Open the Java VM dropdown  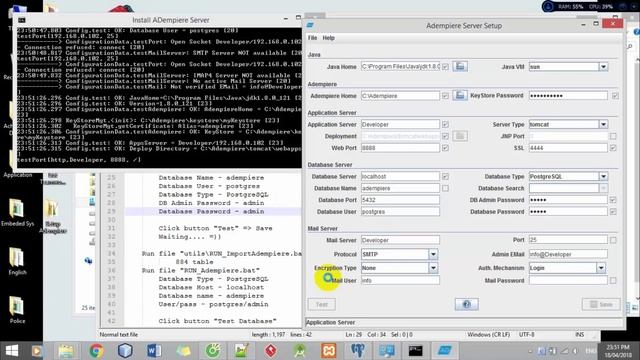tap(603, 67)
